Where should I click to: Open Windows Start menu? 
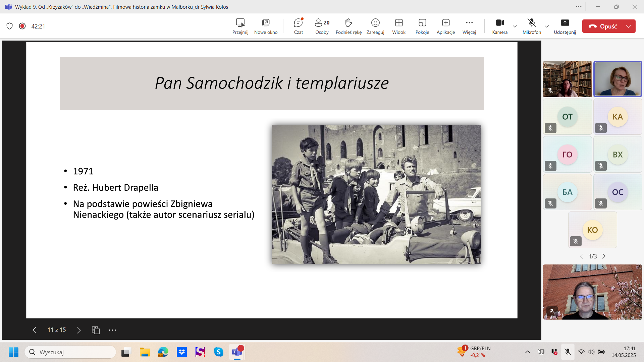point(13,352)
